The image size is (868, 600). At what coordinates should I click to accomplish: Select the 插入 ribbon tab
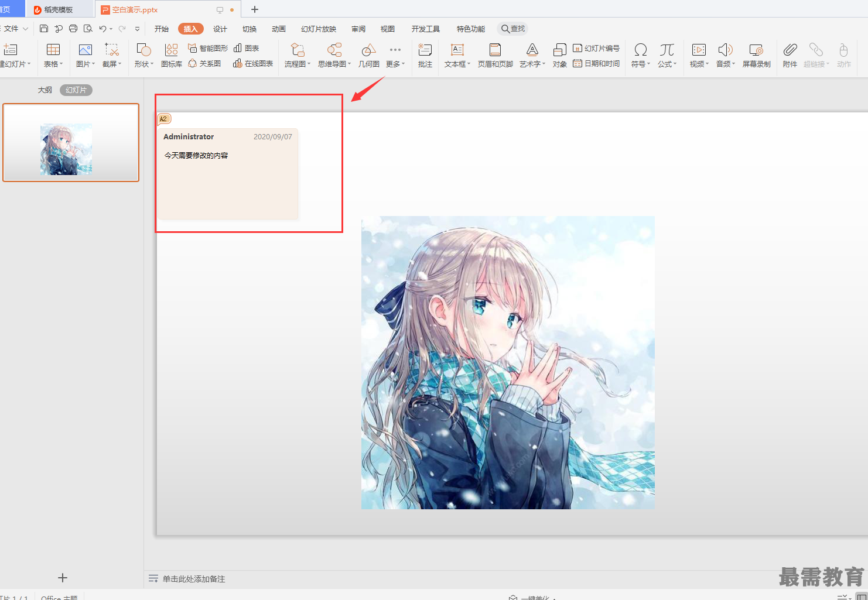pyautogui.click(x=191, y=29)
